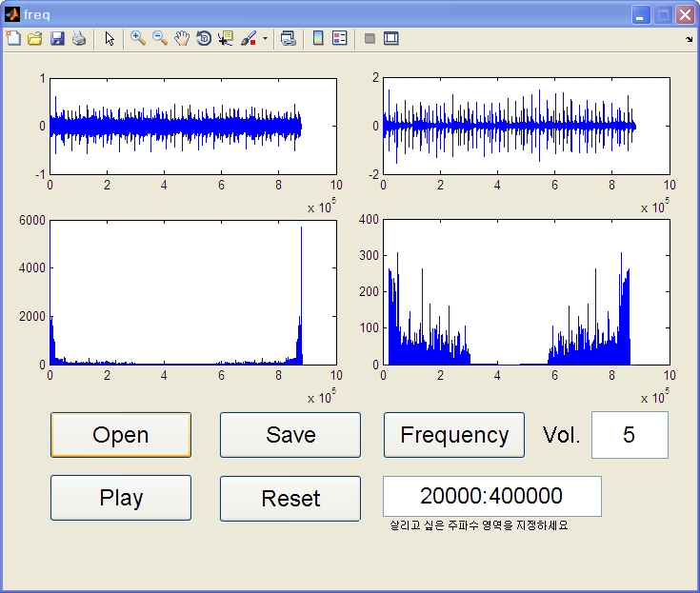The image size is (700, 593).
Task: Save the figure using the floppy disk icon
Action: point(57,38)
